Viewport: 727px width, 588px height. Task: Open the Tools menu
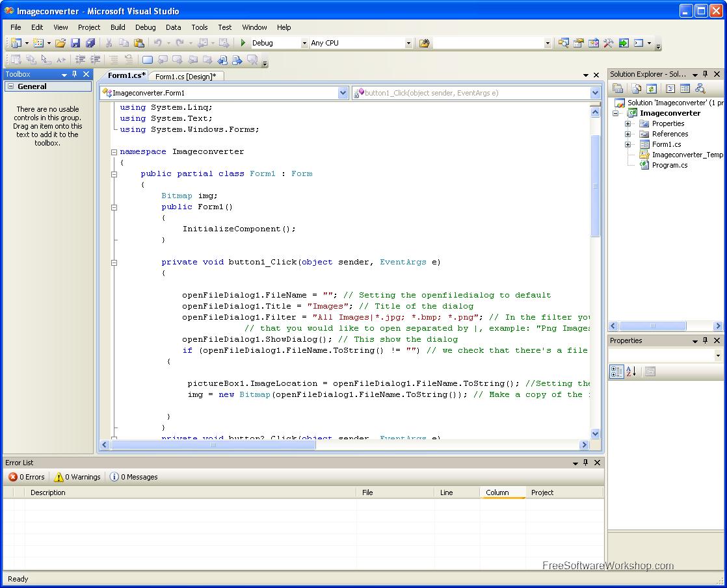coord(200,27)
